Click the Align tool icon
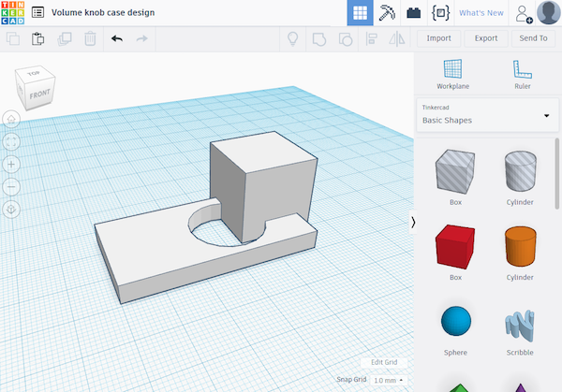562x392 pixels. click(x=371, y=38)
